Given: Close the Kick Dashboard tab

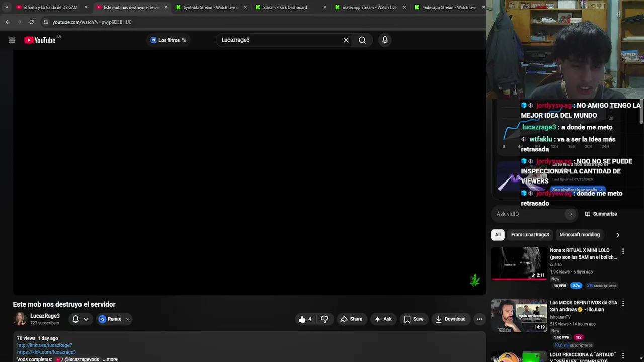Looking at the screenshot, I should click(325, 7).
